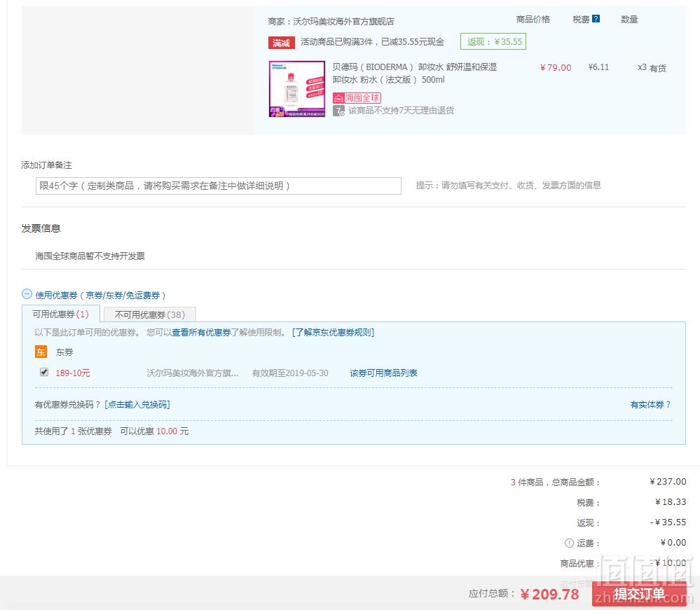Click the tax total ¥18.33
700x610 pixels.
671,502
